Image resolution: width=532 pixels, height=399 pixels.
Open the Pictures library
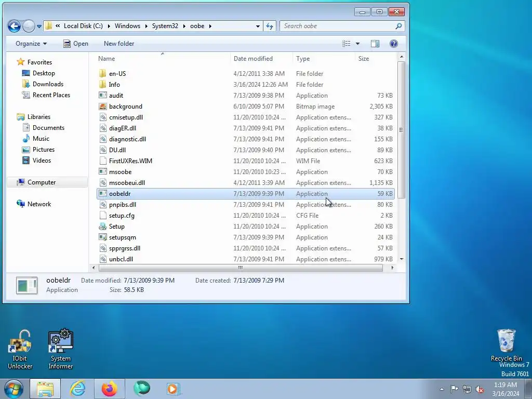(x=44, y=149)
